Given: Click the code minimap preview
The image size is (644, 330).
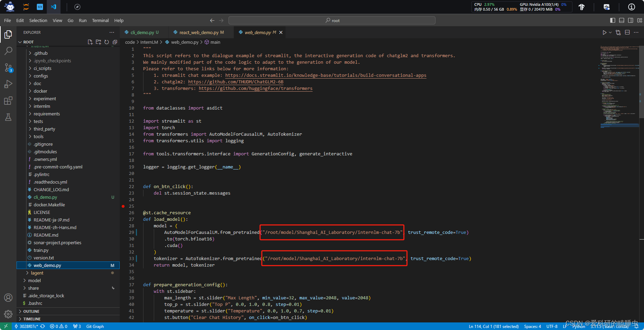Looking at the screenshot, I should click(620, 86).
